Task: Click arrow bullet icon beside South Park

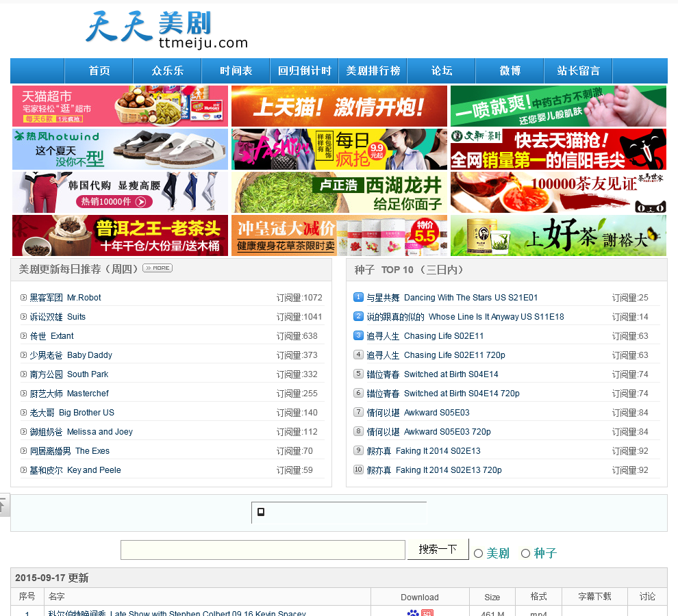Action: 23,374
